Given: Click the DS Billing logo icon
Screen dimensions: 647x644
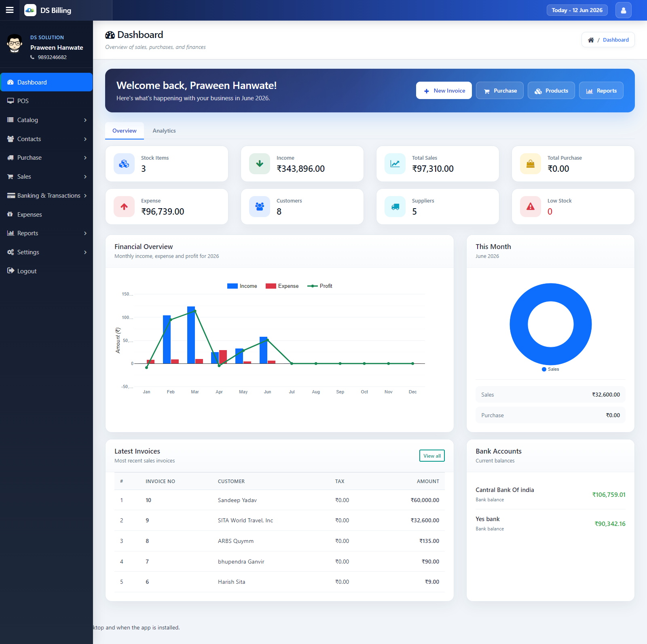Looking at the screenshot, I should [30, 10].
